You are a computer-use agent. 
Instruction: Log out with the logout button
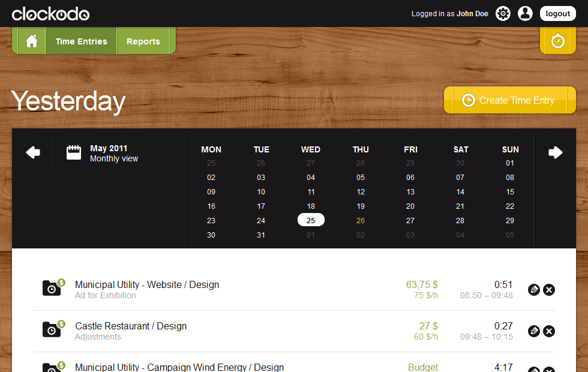tap(557, 13)
